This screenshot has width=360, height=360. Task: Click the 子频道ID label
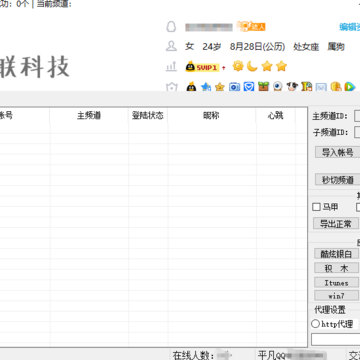(330, 132)
